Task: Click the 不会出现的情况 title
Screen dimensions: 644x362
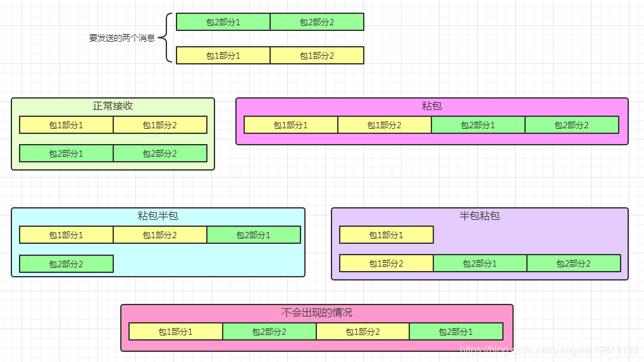Action: (x=317, y=313)
